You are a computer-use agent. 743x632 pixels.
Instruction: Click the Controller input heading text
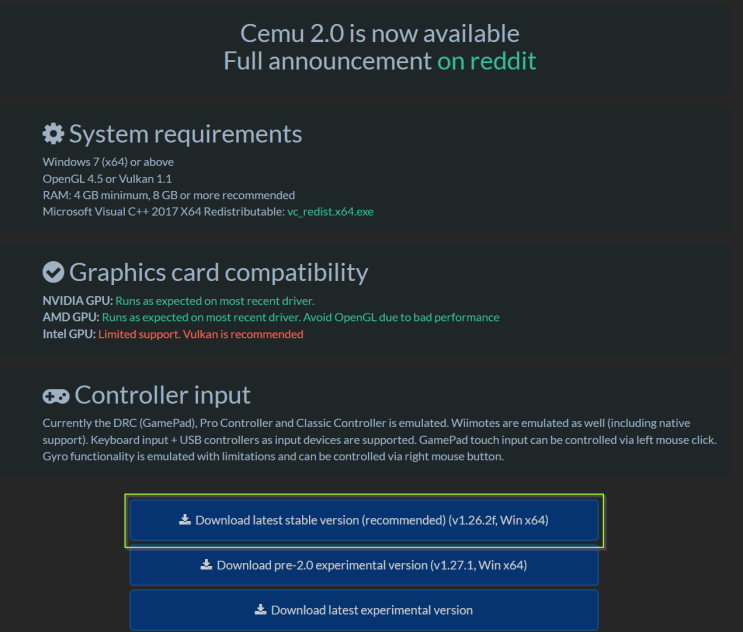[163, 395]
